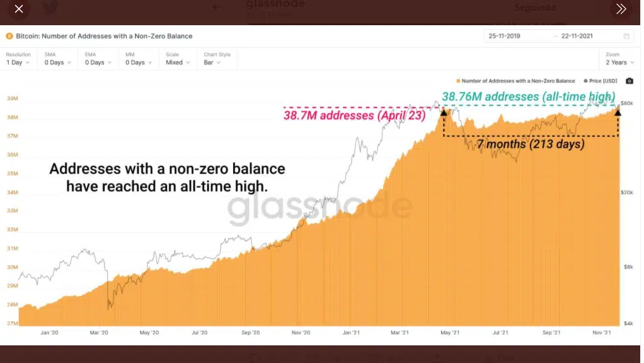Open the Zoom 2 Years dropdown
The image size is (644, 363).
pos(619,59)
